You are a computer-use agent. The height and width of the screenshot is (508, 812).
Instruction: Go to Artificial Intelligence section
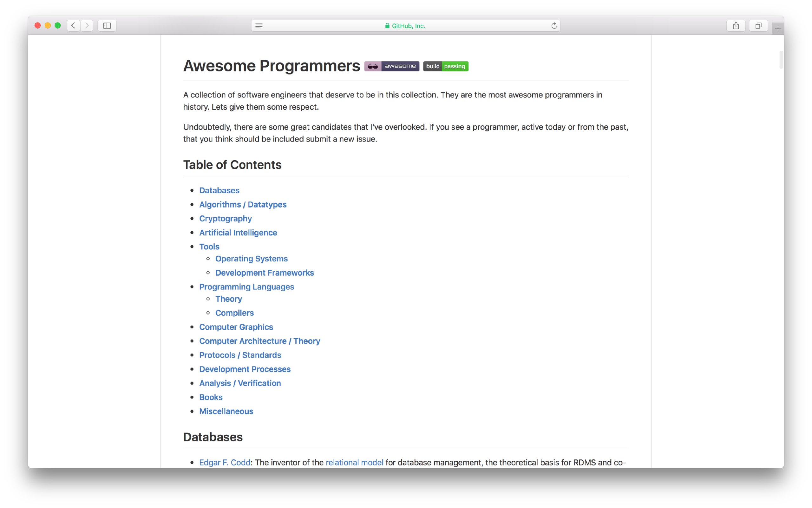tap(238, 233)
